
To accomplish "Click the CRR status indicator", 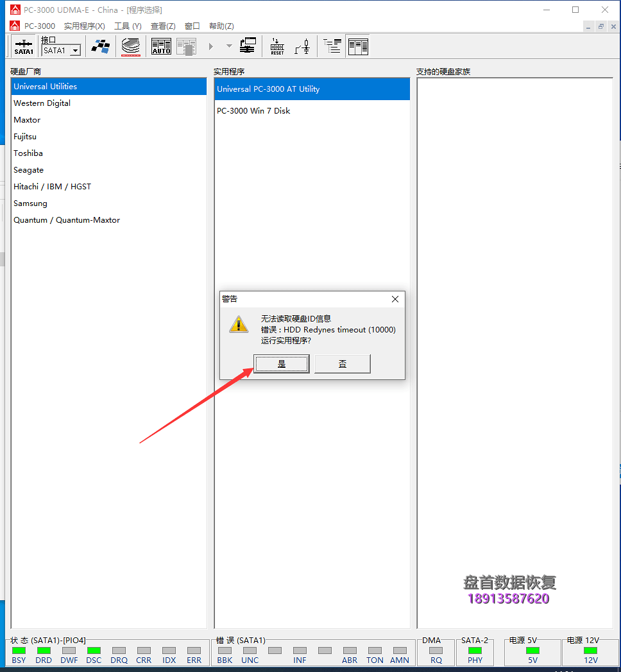I will click(x=144, y=655).
